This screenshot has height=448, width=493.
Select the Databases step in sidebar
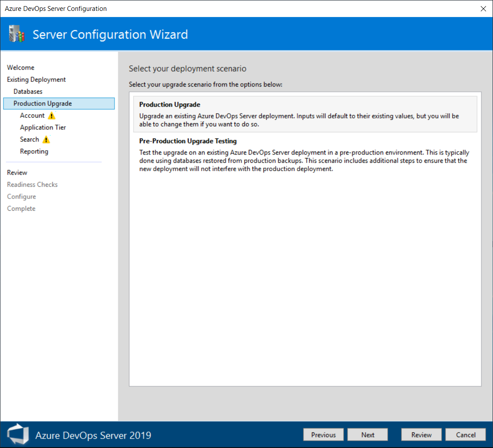(x=28, y=91)
